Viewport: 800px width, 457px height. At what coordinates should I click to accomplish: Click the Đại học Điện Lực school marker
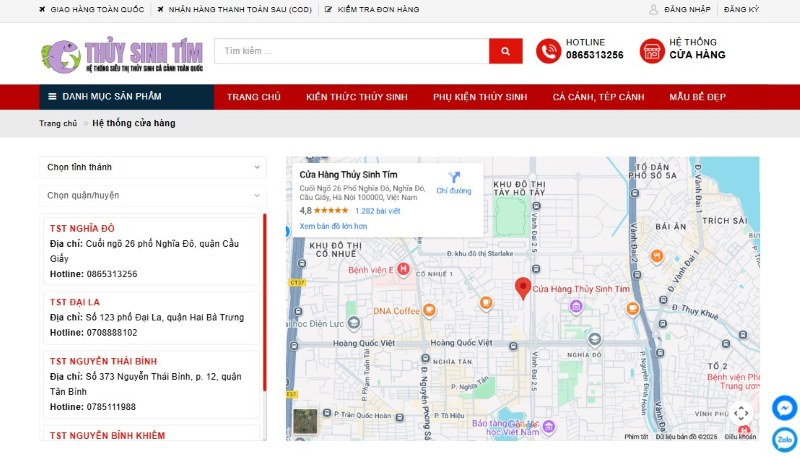[354, 323]
